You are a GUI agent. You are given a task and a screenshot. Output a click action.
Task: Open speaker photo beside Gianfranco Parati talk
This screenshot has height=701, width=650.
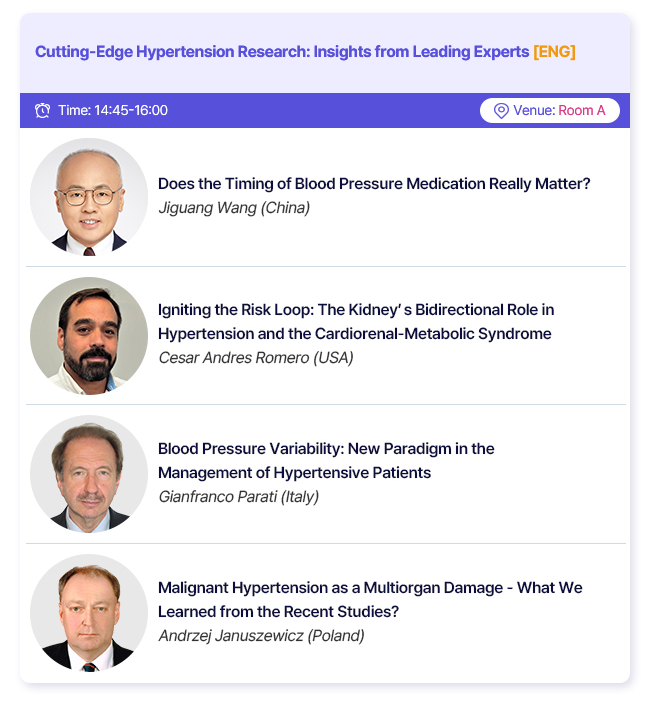(89, 474)
